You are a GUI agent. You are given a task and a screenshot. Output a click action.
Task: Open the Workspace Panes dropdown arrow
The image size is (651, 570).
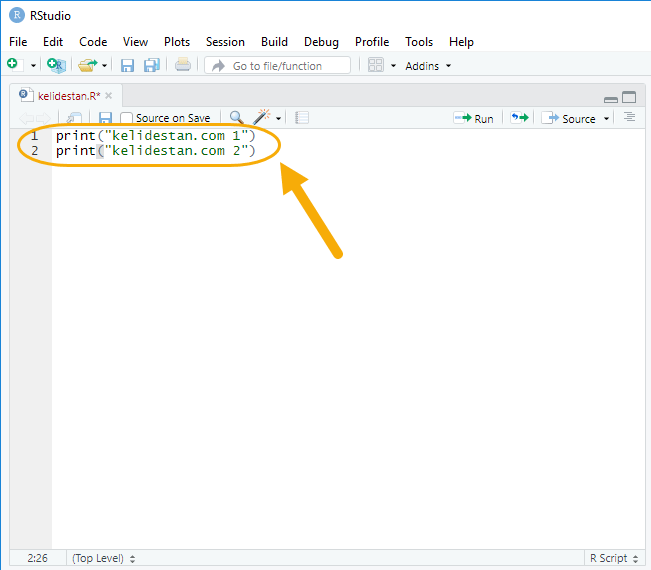(393, 66)
